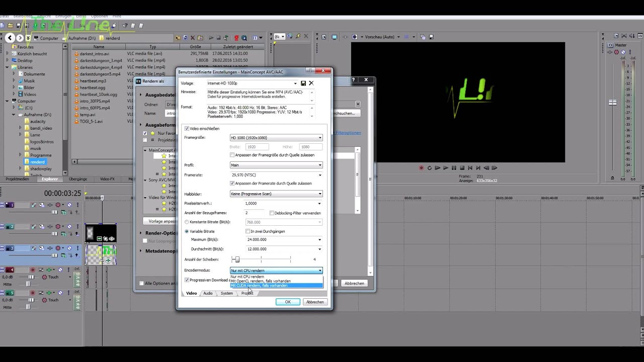Open the Vorlage template dropdown
Image resolution: width=644 pixels, height=362 pixels.
[295, 83]
